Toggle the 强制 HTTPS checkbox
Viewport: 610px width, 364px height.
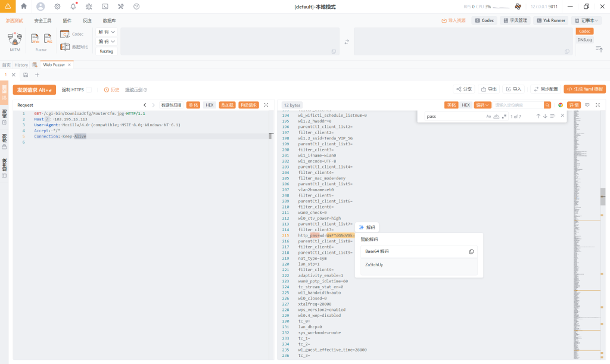88,90
